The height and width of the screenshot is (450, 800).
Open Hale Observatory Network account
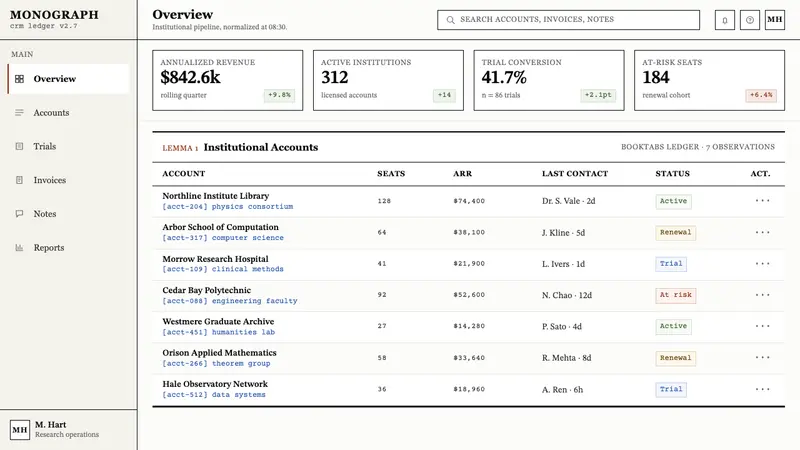pos(215,384)
